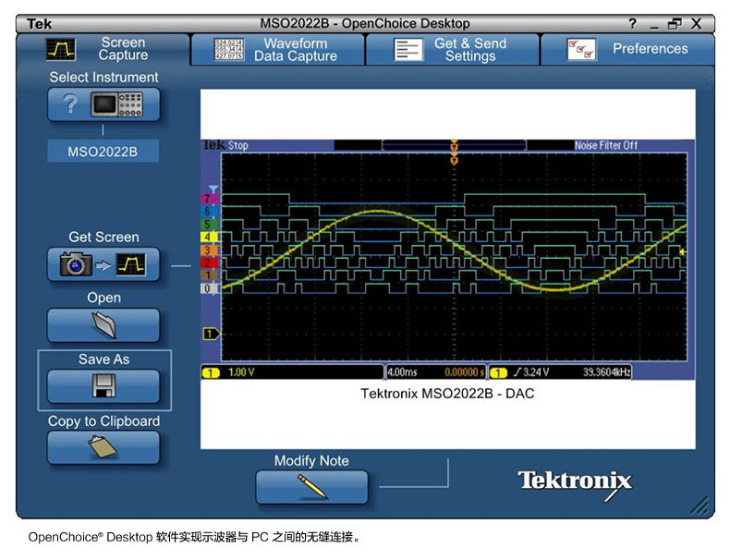Screen dimensions: 730x560
Task: Click the digital channel 0 marker
Action: [x=208, y=288]
